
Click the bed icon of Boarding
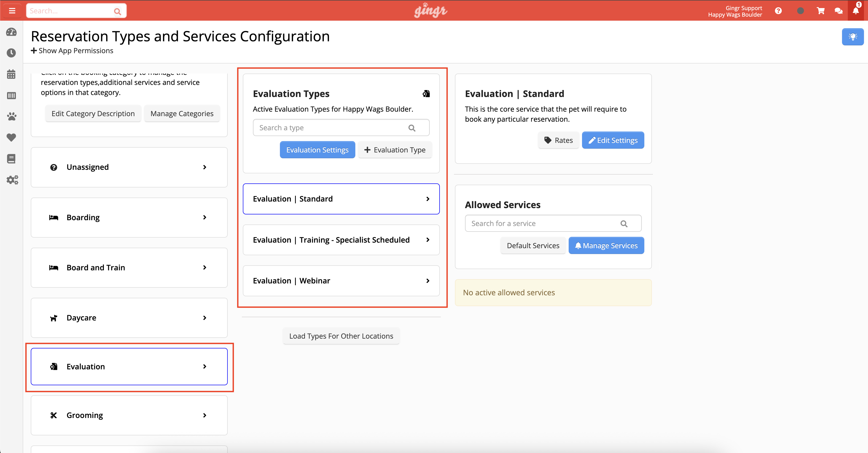click(x=53, y=217)
